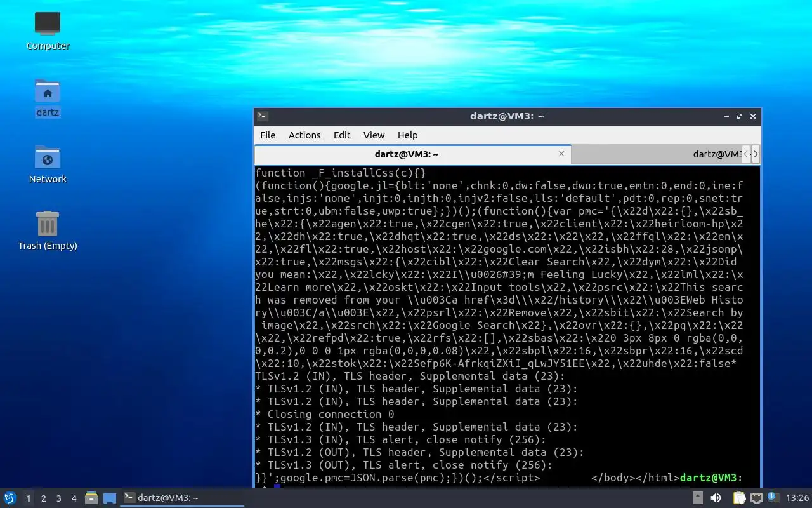Open the Actions menu in terminal
Viewport: 812px width, 508px height.
click(304, 135)
